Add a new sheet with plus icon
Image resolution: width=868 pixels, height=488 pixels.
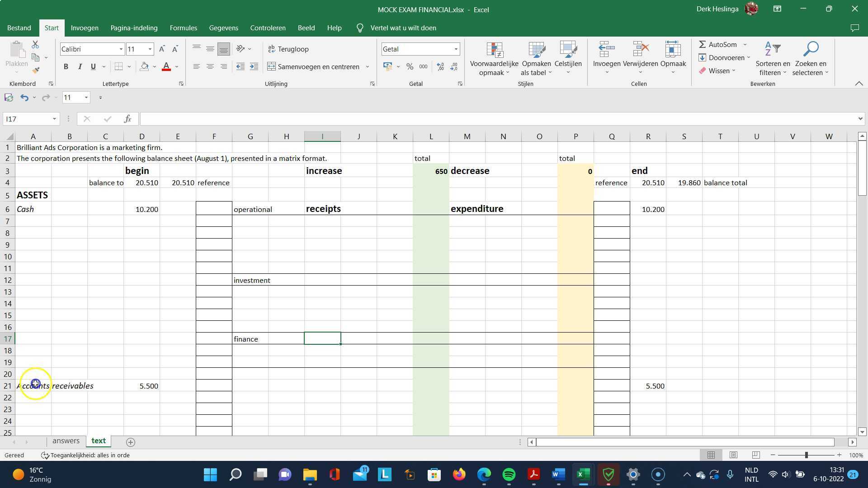point(131,442)
